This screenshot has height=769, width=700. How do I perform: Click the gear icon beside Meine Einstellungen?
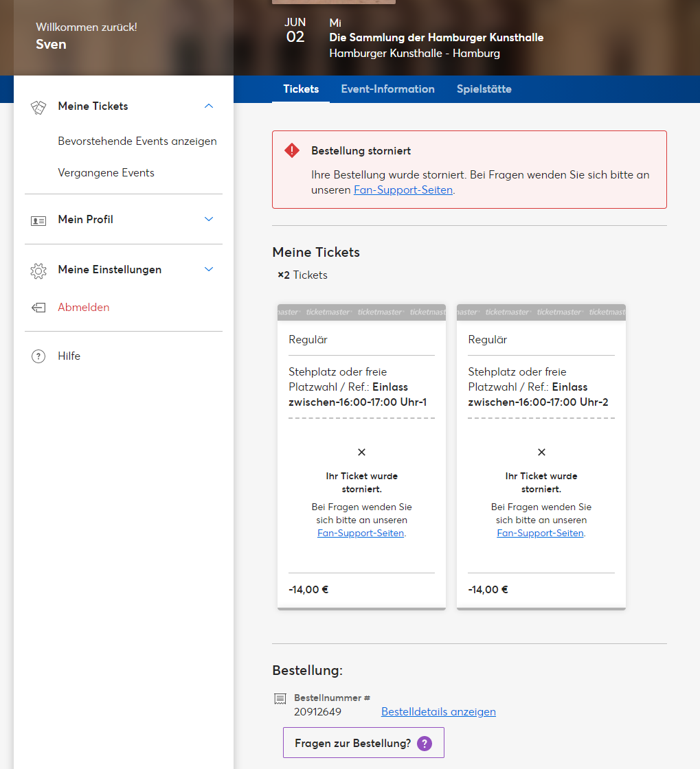(x=38, y=271)
